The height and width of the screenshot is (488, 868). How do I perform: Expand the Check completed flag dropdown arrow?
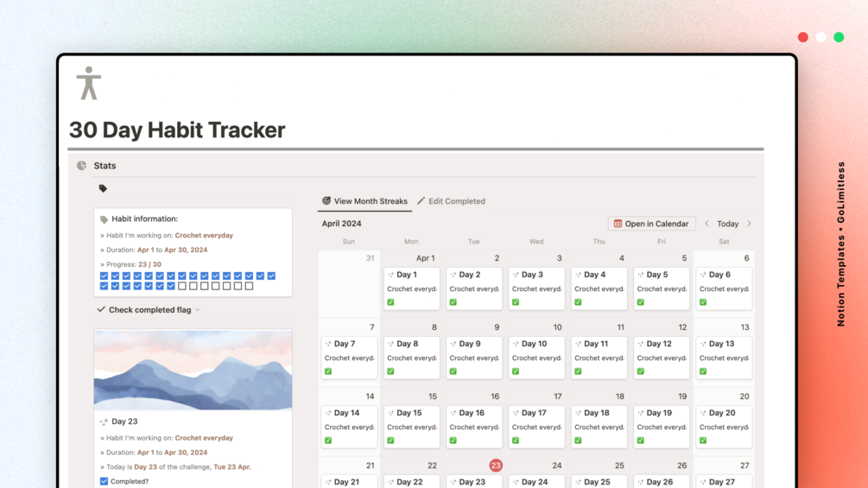click(198, 310)
